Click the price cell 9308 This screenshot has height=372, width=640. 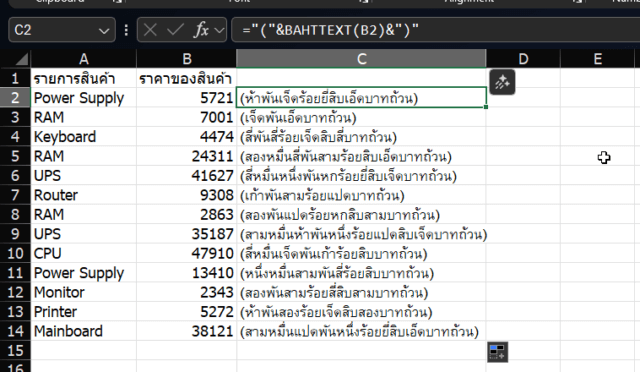pos(187,195)
